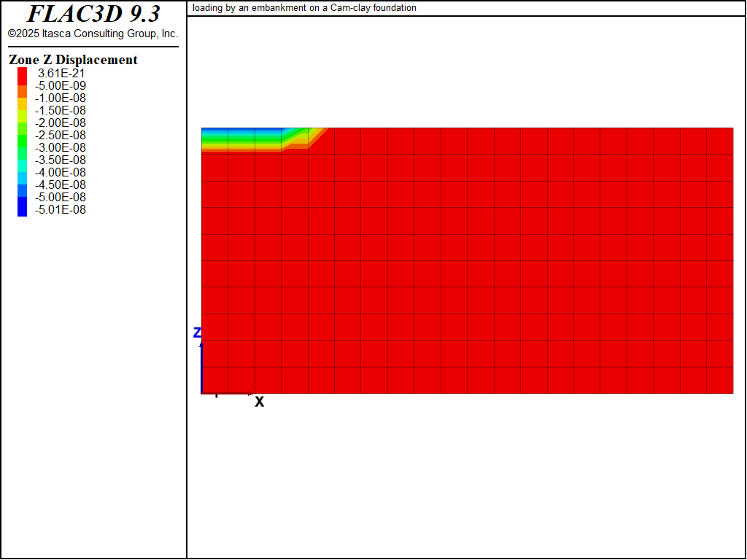Click the X axis label
Image resolution: width=747 pixels, height=560 pixels.
259,402
